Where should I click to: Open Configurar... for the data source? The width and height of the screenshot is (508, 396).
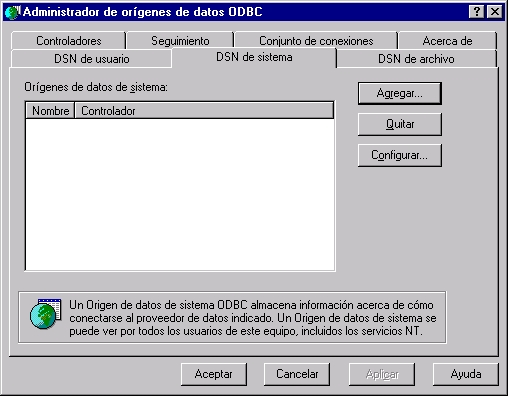[x=400, y=155]
